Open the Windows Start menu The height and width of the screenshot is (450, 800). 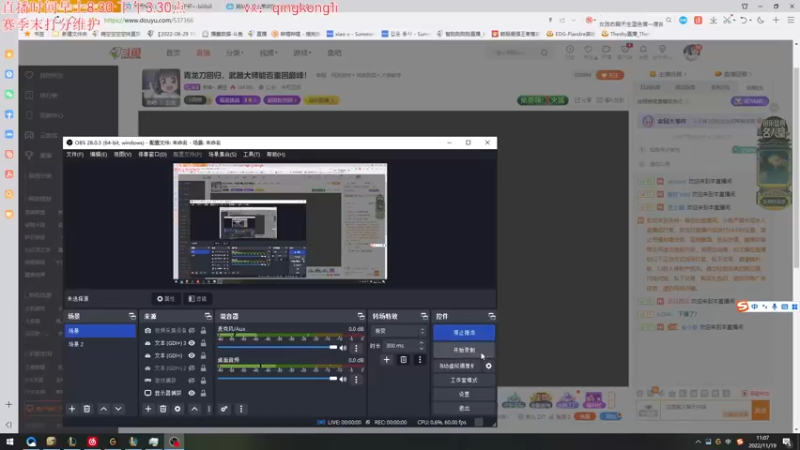[10, 441]
